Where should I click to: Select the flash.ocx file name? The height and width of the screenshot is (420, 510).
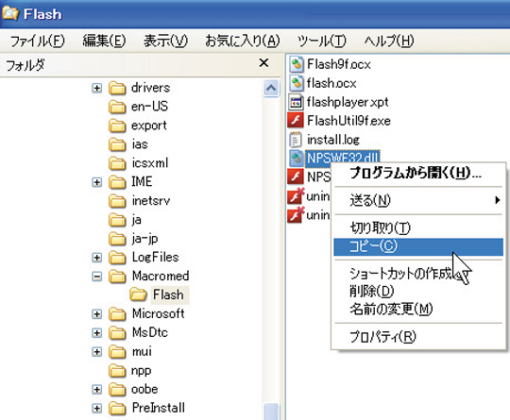[x=331, y=83]
